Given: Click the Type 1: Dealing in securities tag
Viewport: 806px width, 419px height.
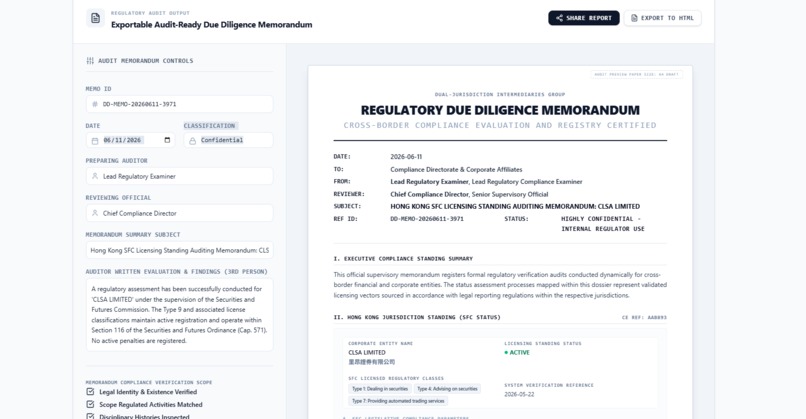Looking at the screenshot, I should (380, 389).
